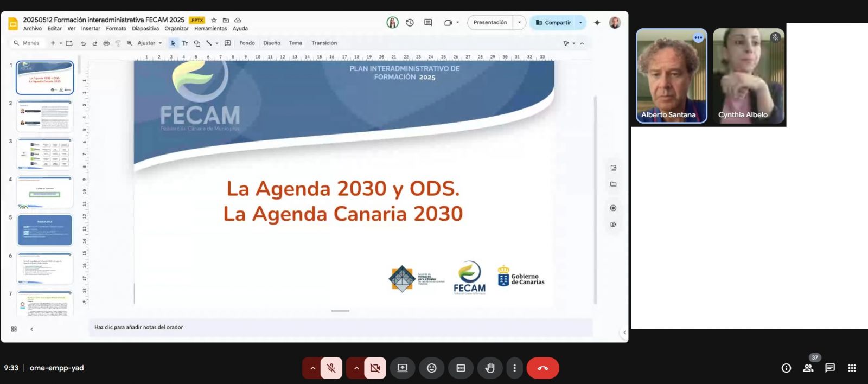The height and width of the screenshot is (384, 868).
Task: Open the Insertar menu
Action: [x=91, y=29]
